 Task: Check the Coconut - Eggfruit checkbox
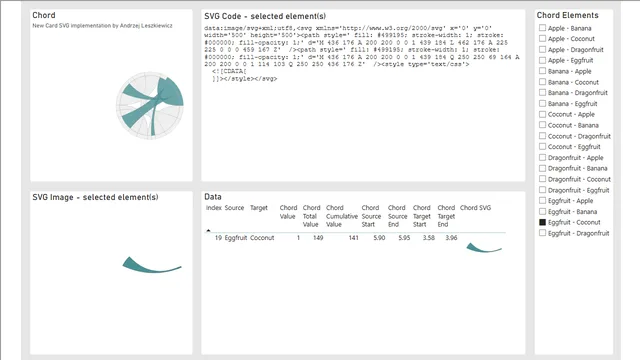coord(542,147)
